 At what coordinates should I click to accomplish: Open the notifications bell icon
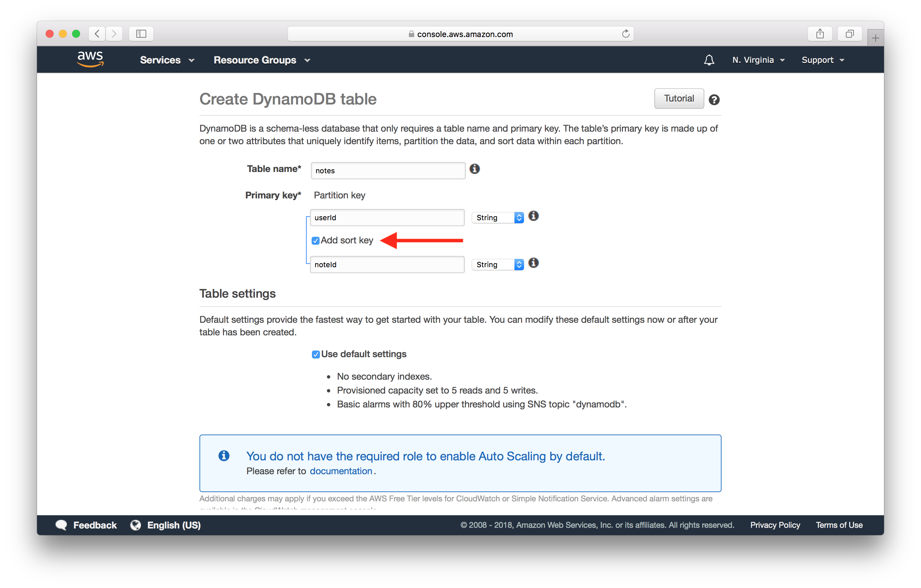pos(709,60)
